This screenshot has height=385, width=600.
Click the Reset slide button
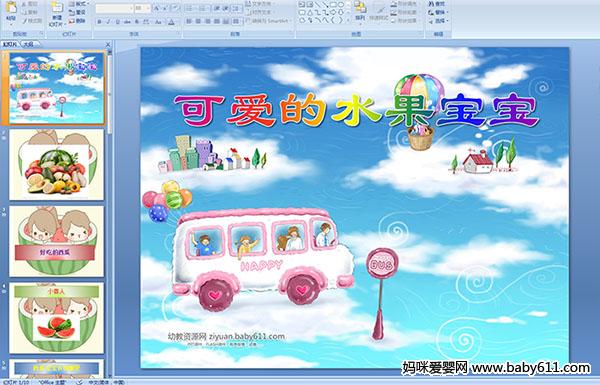coord(77,12)
